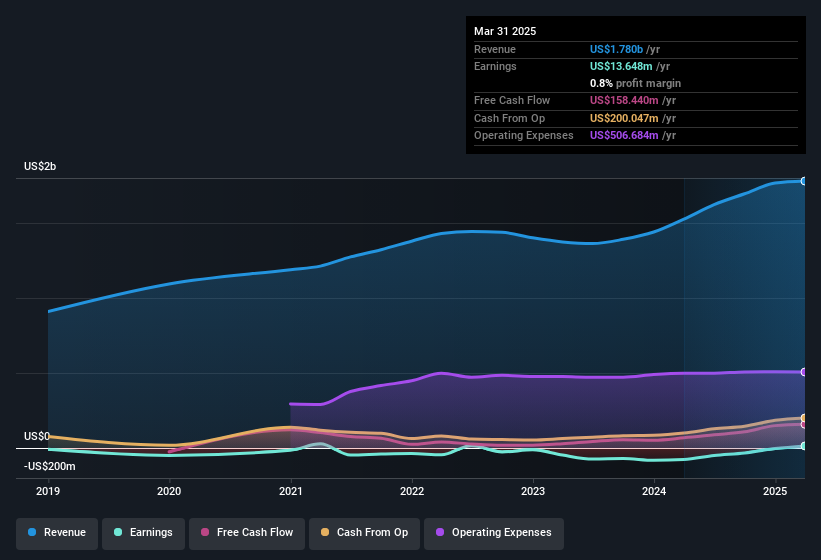
Task: Click the US$506.684m operating expenses value
Action: 624,136
